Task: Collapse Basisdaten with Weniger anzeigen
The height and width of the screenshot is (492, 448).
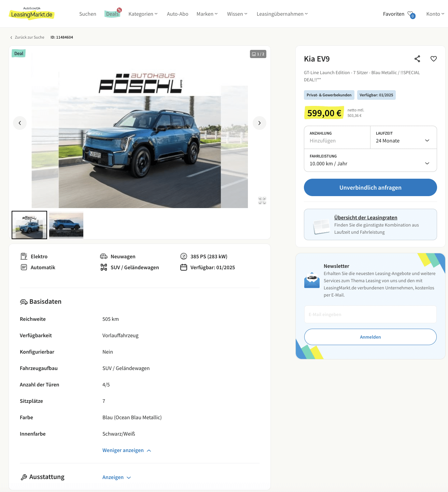Action: [127, 450]
